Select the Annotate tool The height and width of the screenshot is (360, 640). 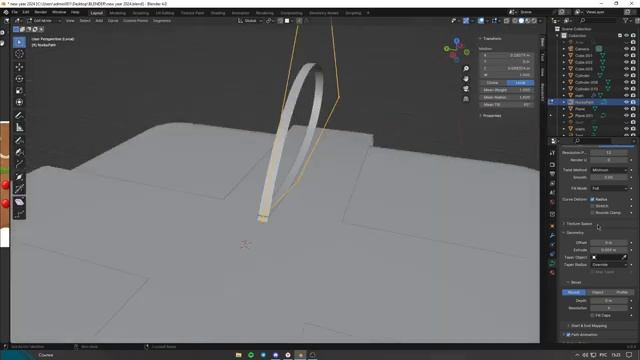[x=19, y=116]
